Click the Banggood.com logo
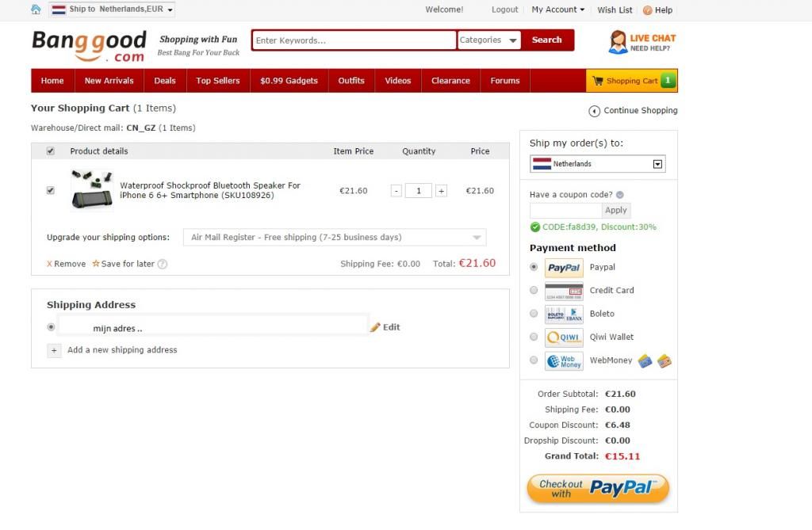 [x=89, y=45]
